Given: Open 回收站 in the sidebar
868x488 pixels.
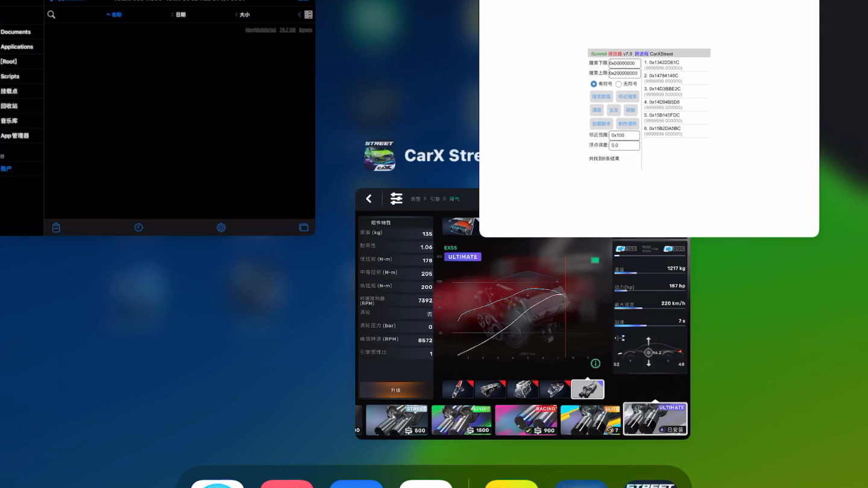Looking at the screenshot, I should (x=9, y=106).
